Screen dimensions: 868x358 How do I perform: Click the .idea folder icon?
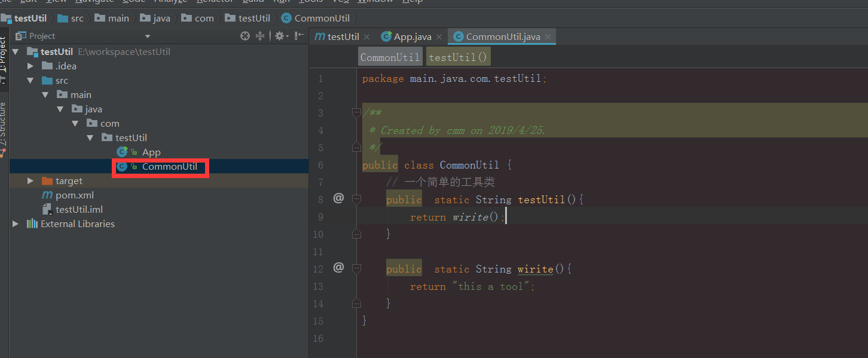47,66
